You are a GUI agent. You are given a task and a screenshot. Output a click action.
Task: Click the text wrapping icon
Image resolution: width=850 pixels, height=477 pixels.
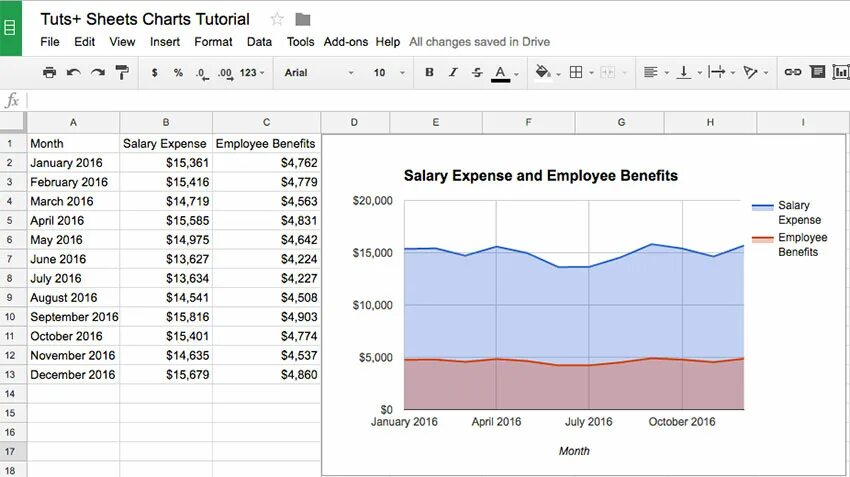pos(717,72)
